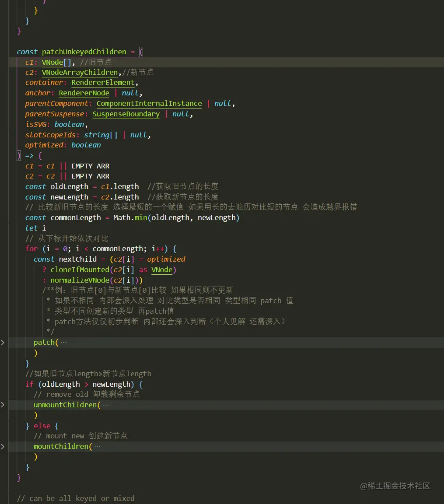
Task: Click the folded ellipsis after patch(
Action: 63,343
